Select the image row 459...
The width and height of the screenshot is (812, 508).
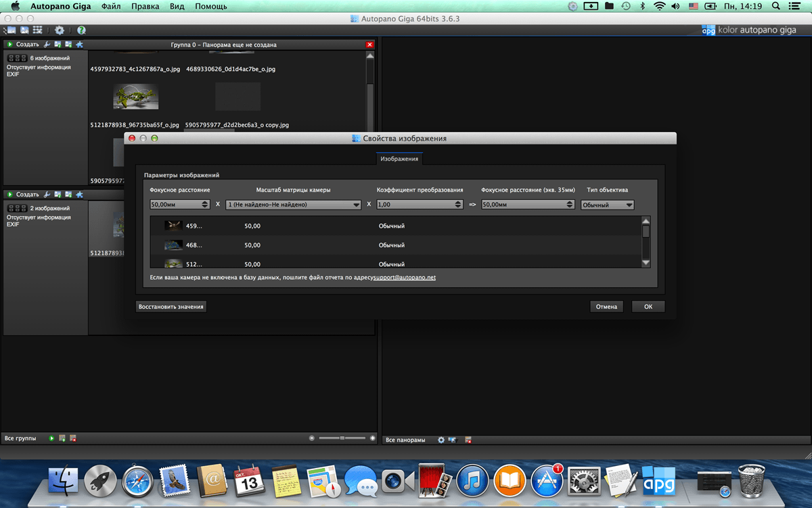point(395,226)
